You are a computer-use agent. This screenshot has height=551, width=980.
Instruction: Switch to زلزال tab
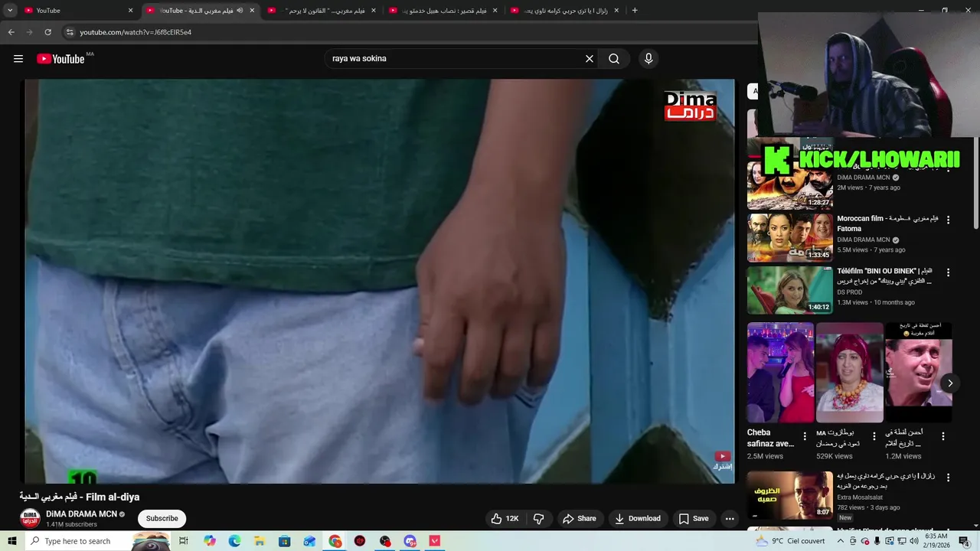pyautogui.click(x=565, y=11)
